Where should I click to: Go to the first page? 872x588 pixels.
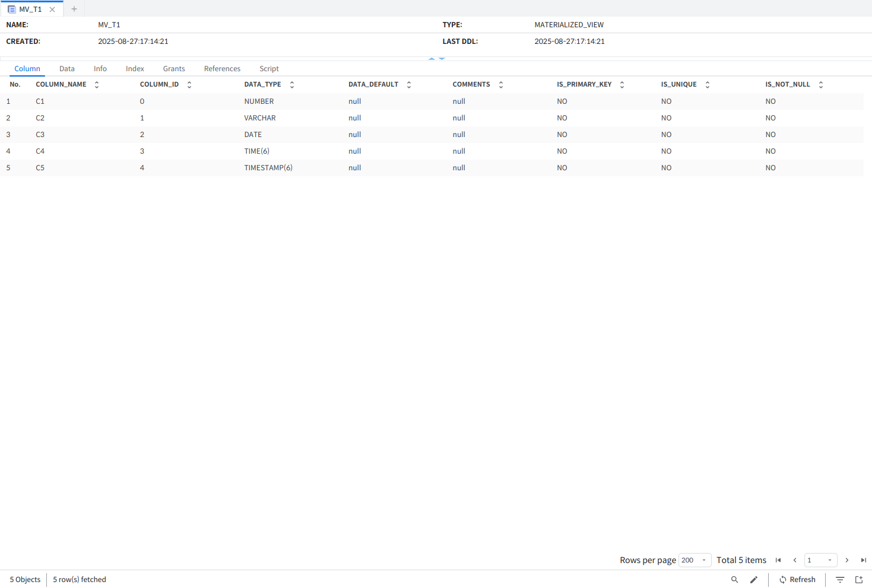pos(778,560)
